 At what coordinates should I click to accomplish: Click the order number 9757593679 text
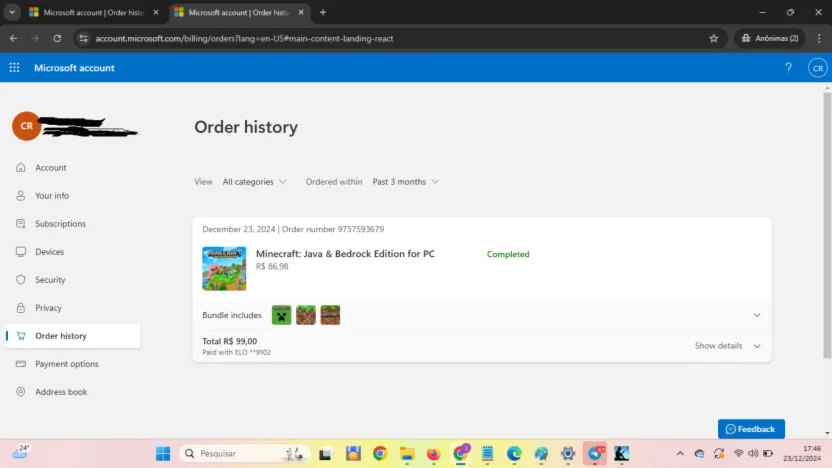(x=333, y=229)
